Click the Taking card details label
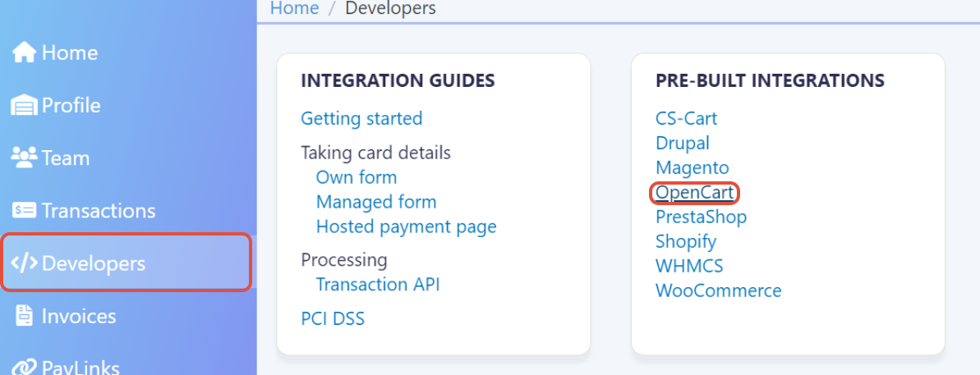This screenshot has width=980, height=375. [375, 153]
